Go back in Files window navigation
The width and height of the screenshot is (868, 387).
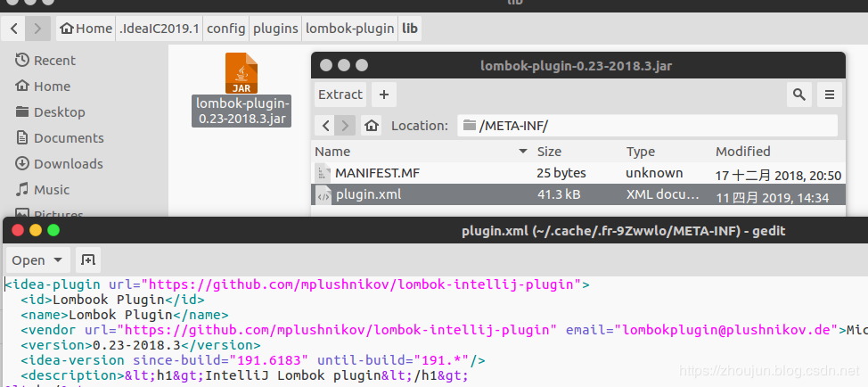14,29
